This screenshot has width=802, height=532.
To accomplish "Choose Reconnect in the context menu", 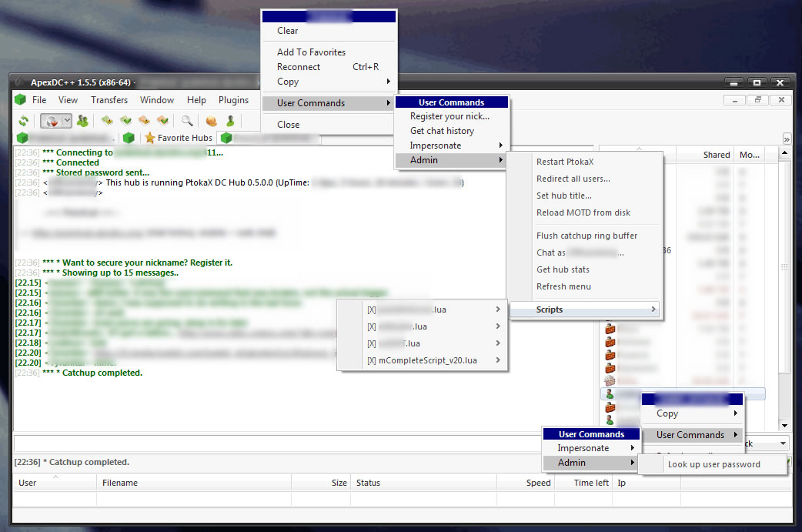I will click(329, 67).
